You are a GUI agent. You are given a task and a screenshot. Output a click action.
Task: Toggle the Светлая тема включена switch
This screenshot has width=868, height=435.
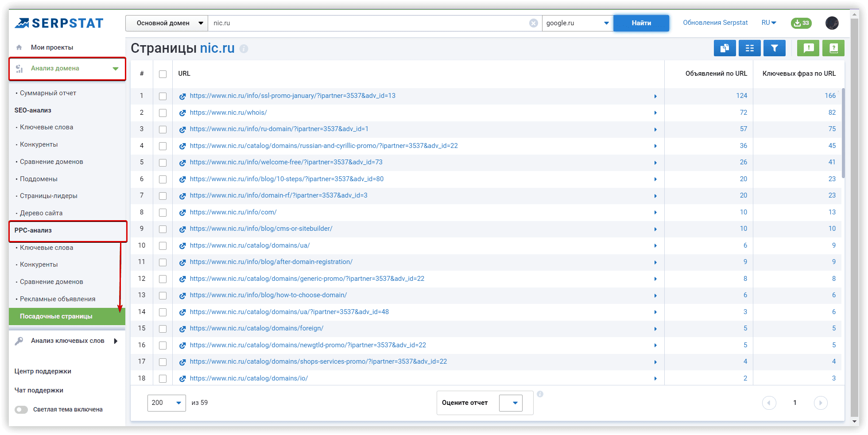[21, 410]
